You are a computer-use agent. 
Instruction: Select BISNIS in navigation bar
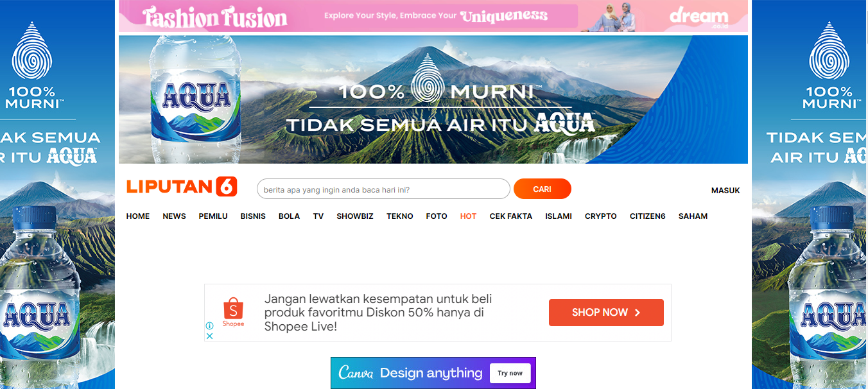(x=253, y=216)
